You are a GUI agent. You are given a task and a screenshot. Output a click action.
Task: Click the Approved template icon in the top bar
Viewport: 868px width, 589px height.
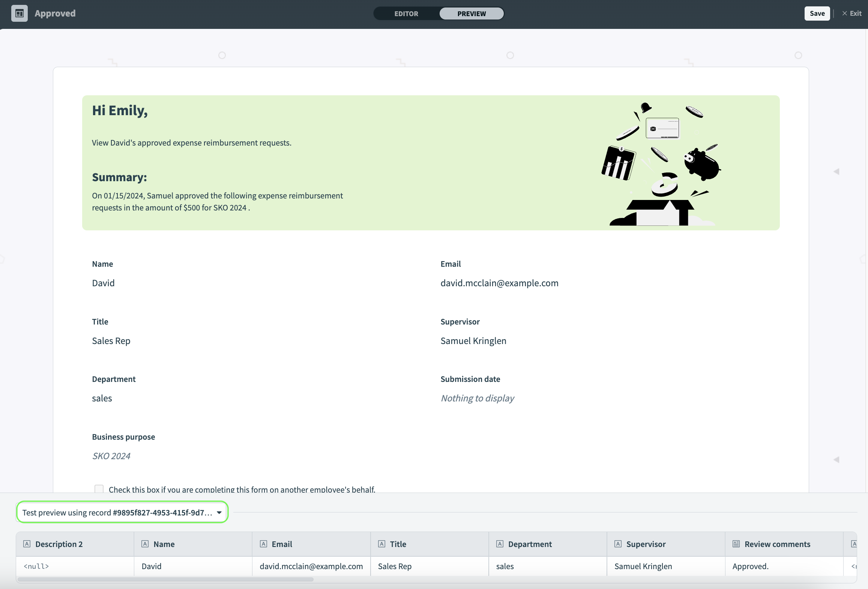click(x=20, y=13)
